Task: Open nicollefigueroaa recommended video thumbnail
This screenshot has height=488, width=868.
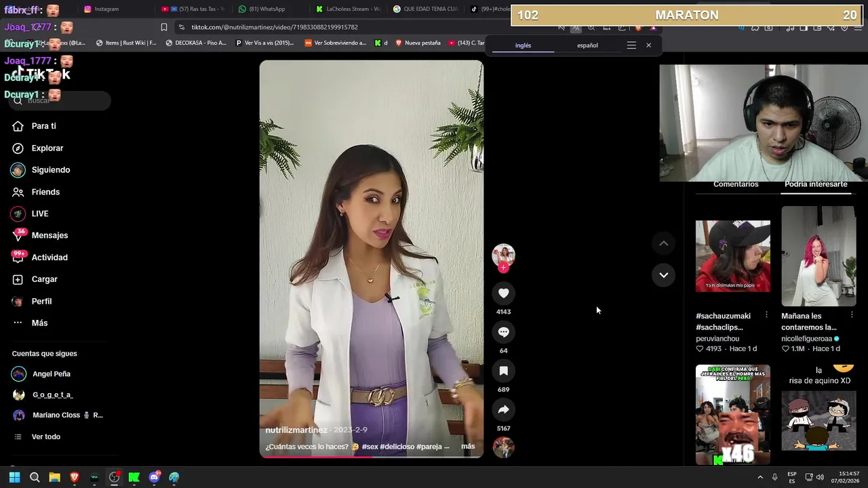Action: click(x=818, y=256)
